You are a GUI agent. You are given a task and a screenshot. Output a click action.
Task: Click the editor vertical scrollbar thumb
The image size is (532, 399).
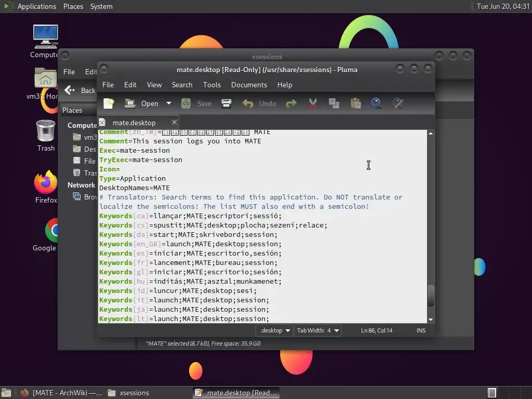431,296
